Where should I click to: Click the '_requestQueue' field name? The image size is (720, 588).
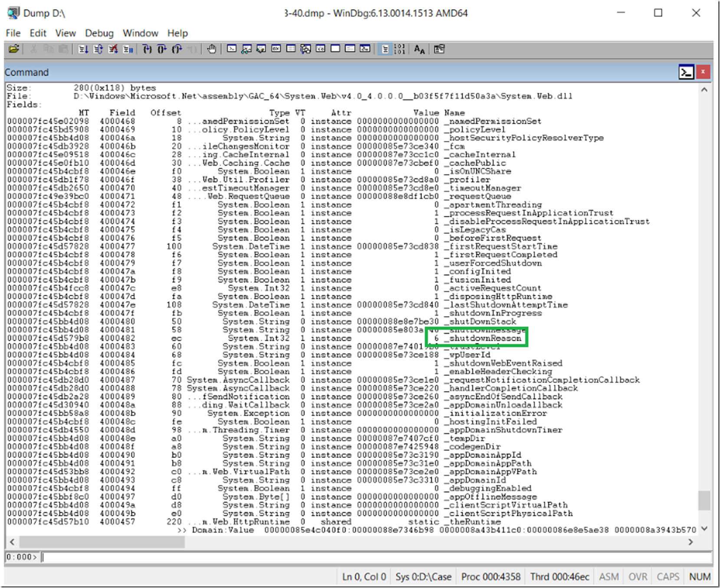pos(477,196)
